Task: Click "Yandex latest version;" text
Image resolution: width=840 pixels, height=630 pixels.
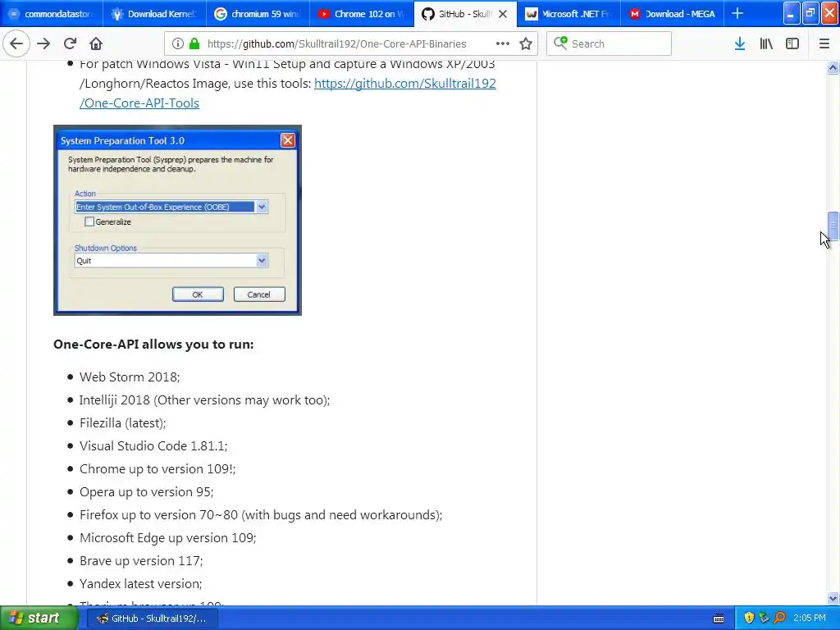Action: 140,584
